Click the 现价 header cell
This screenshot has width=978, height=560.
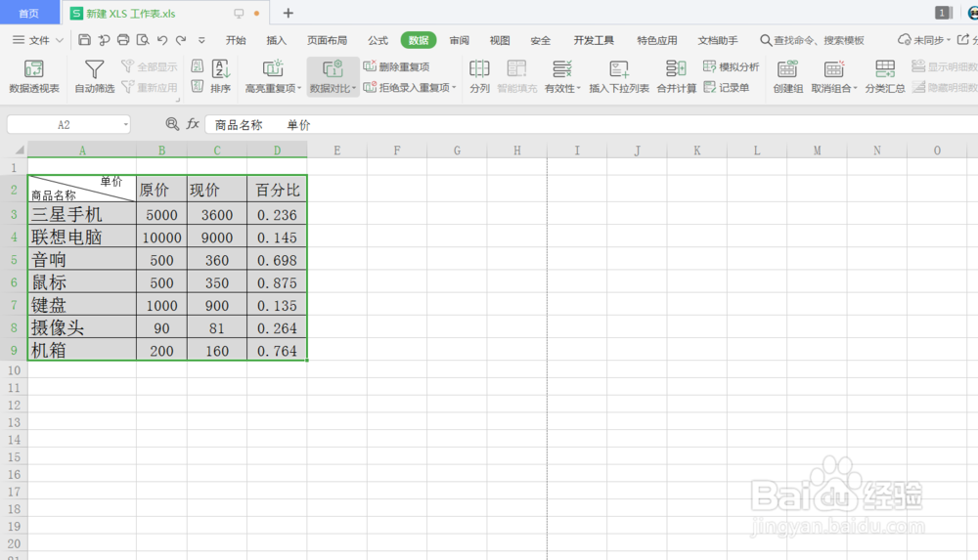[216, 190]
